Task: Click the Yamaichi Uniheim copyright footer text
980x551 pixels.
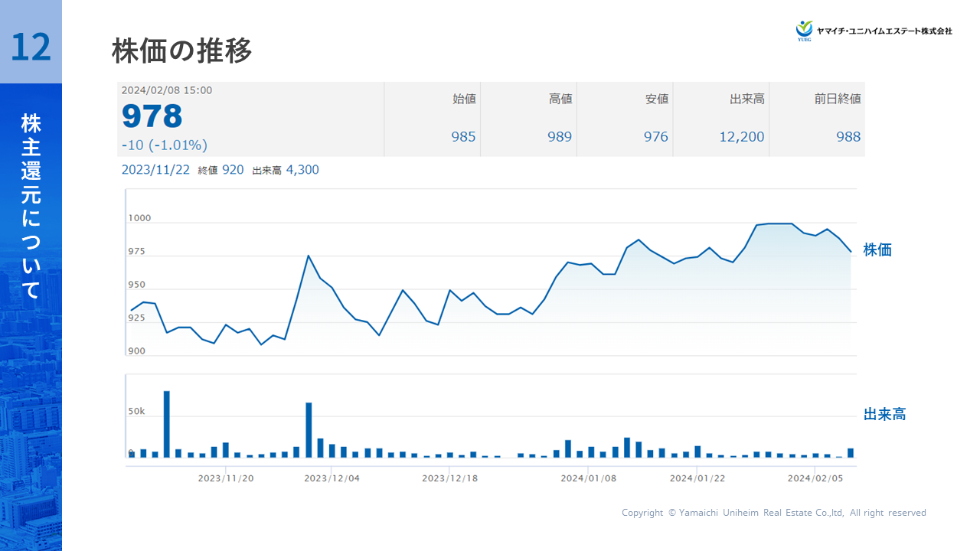Action: [x=773, y=513]
